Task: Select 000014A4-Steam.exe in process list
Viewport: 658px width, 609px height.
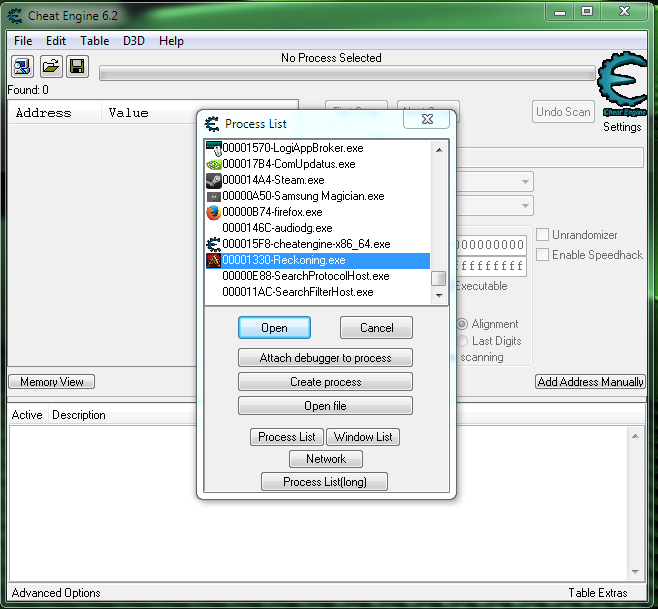Action: [318, 180]
